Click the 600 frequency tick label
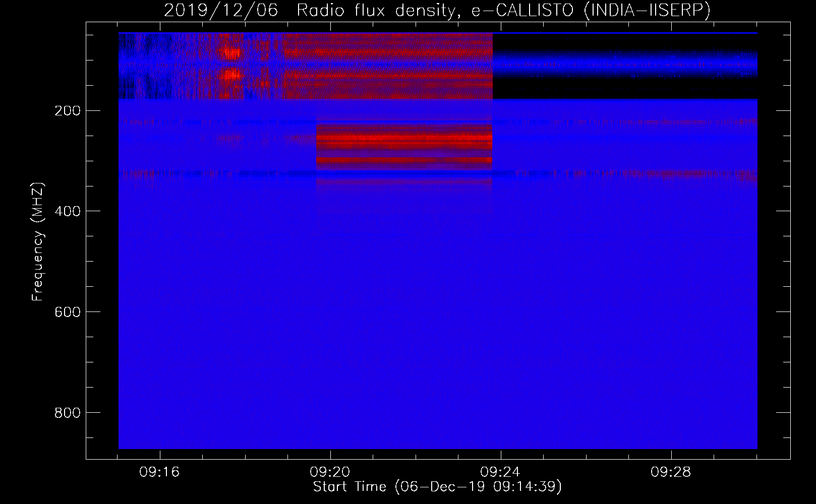Screen dimensions: 816x504 [x=68, y=312]
